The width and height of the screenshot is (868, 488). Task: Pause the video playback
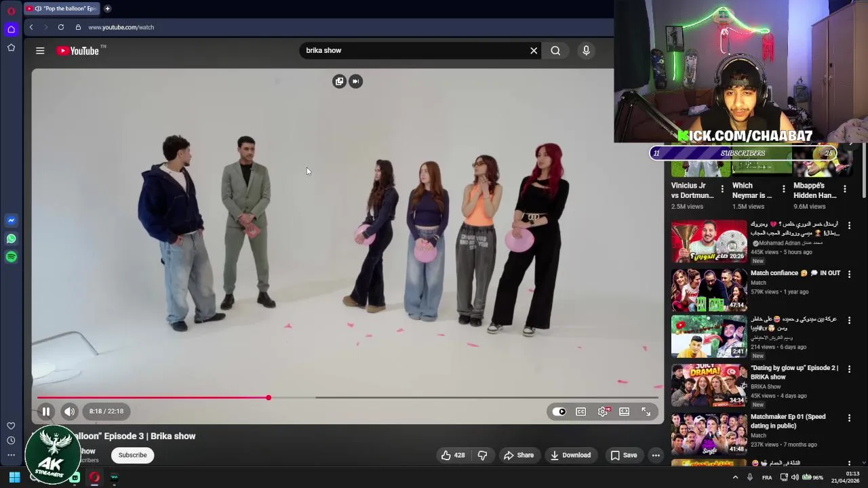(x=45, y=411)
